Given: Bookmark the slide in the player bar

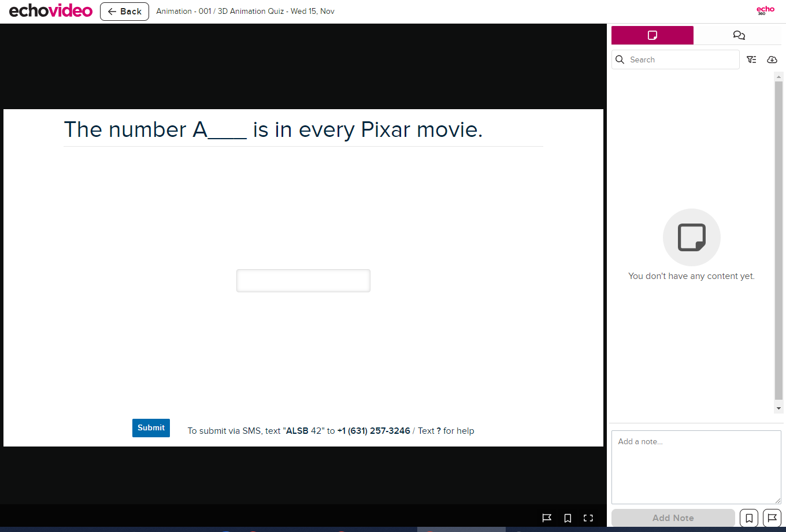Looking at the screenshot, I should (568, 518).
